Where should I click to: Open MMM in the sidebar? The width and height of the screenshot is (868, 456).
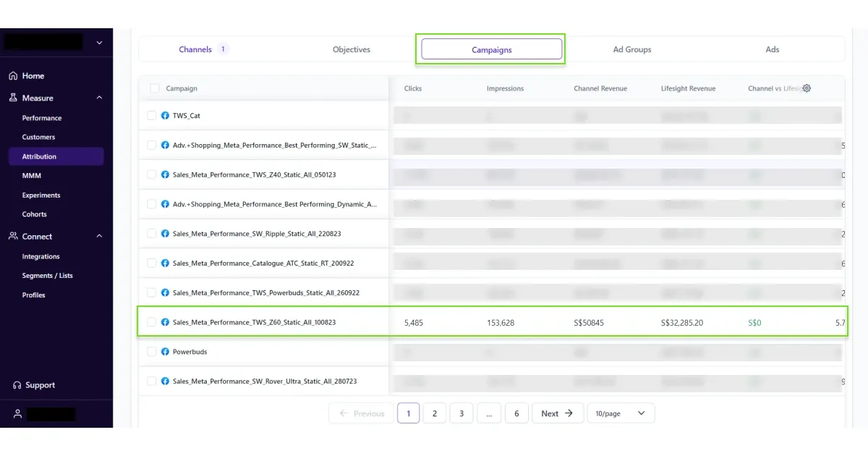pos(31,176)
